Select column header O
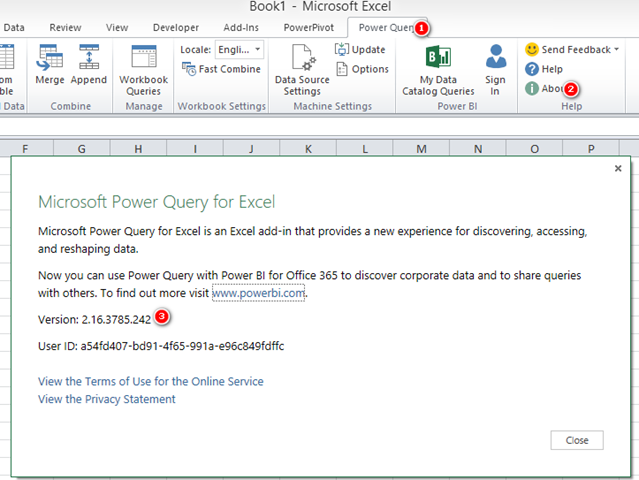The width and height of the screenshot is (639, 480). (x=535, y=149)
